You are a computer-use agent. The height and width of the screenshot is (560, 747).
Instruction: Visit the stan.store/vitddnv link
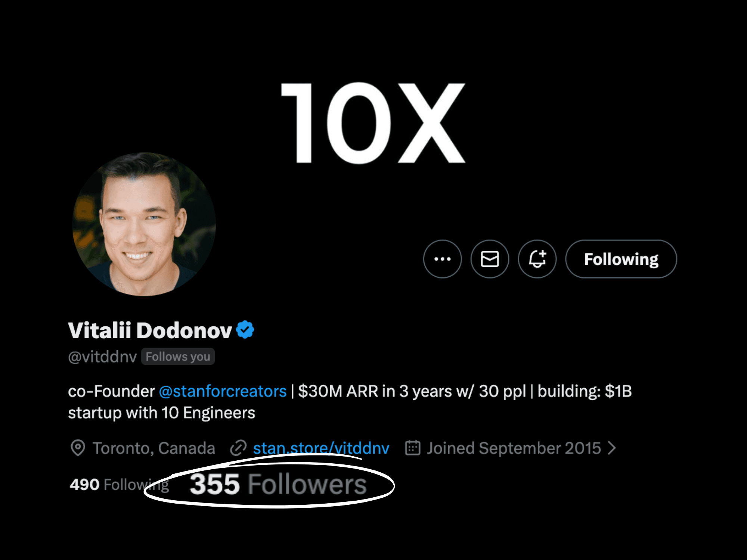321,448
